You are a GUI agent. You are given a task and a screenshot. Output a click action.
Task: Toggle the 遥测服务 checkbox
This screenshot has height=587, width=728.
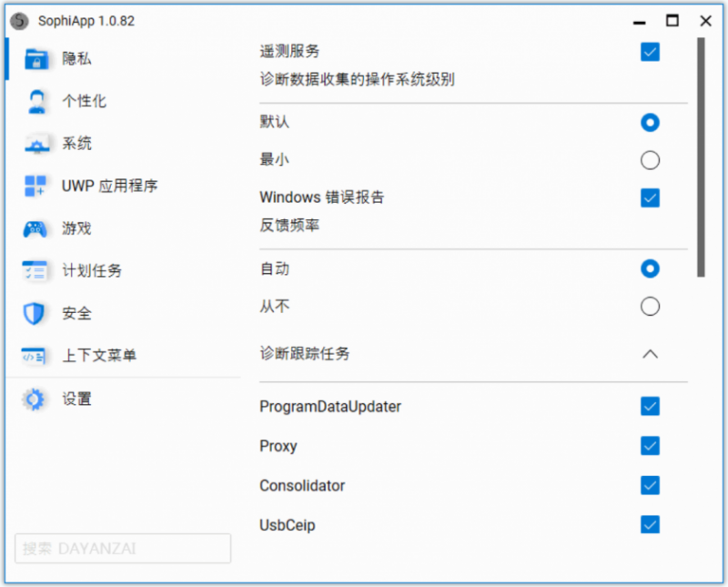[650, 52]
